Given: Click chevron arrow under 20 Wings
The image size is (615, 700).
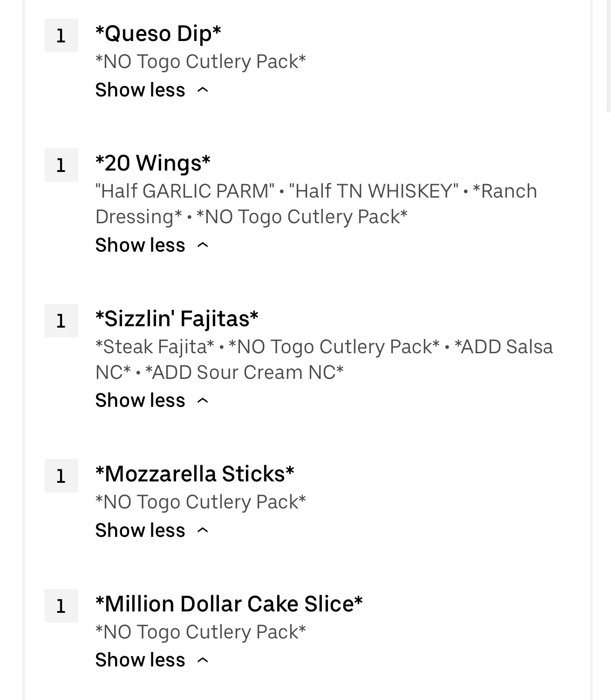Looking at the screenshot, I should point(203,245).
